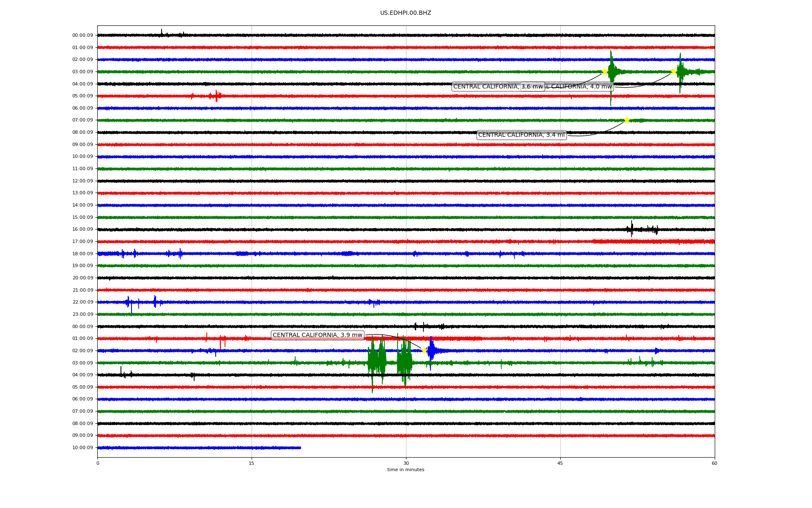Click the large green burst on the 03:00:09 lower trace

click(x=376, y=362)
